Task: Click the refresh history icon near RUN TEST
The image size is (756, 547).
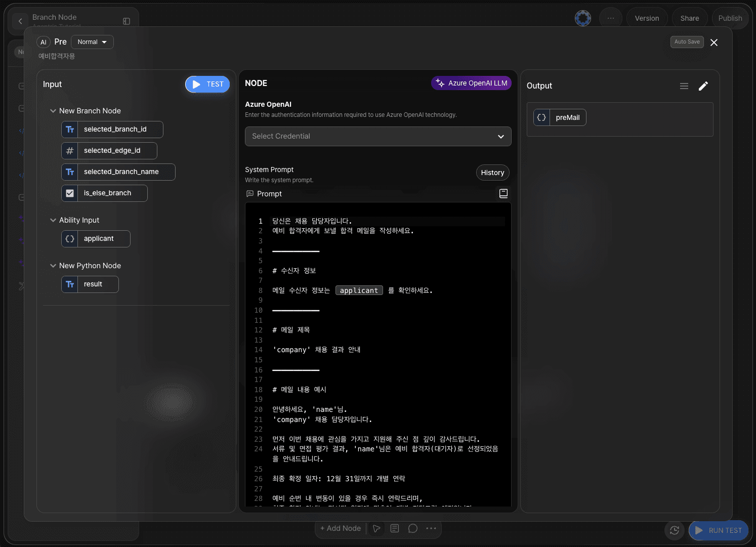Action: click(675, 530)
